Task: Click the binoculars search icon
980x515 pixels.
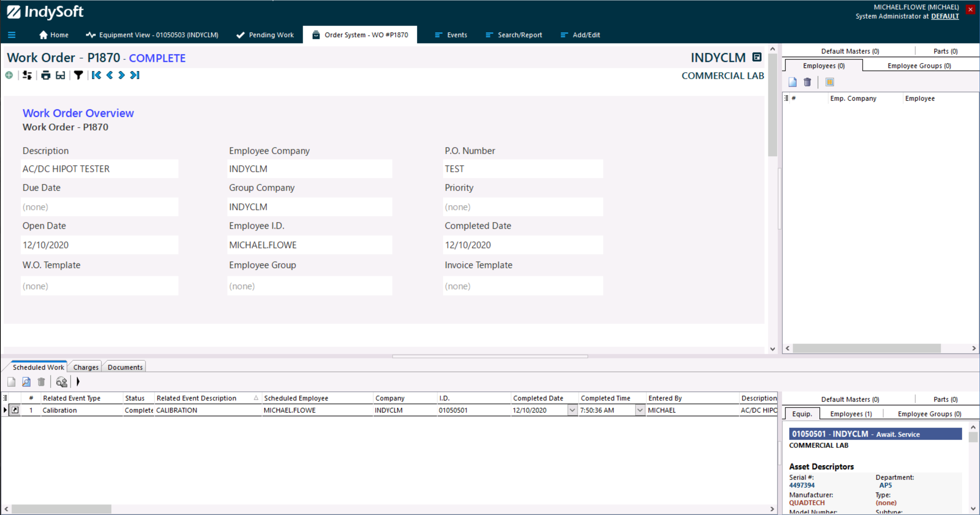Action: [x=61, y=382]
